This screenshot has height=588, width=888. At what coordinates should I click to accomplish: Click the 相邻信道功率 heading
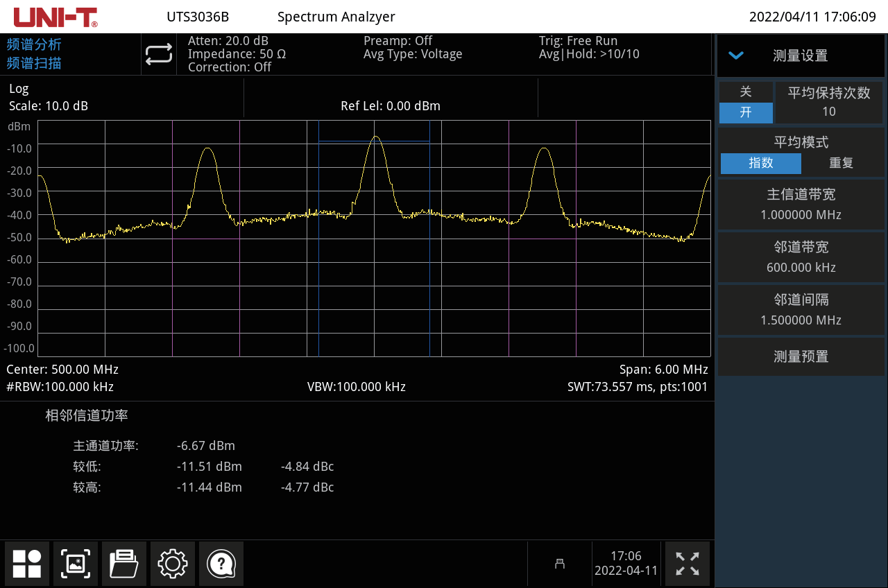tap(87, 416)
